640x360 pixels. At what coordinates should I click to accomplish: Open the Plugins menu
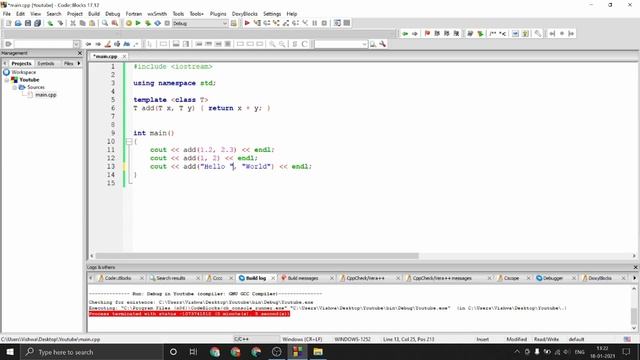tap(218, 13)
